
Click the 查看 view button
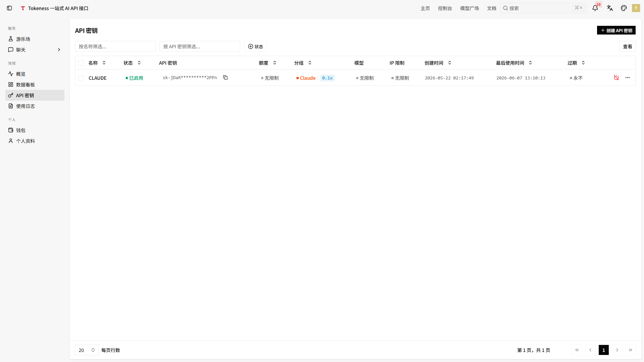point(627,46)
